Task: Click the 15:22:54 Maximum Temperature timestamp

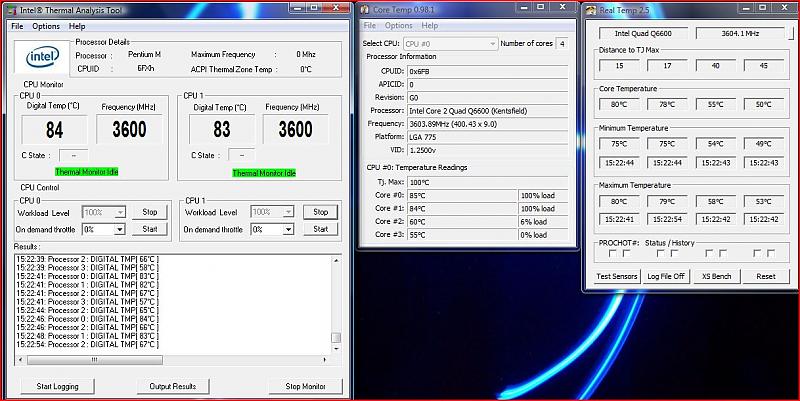Action: [667, 219]
